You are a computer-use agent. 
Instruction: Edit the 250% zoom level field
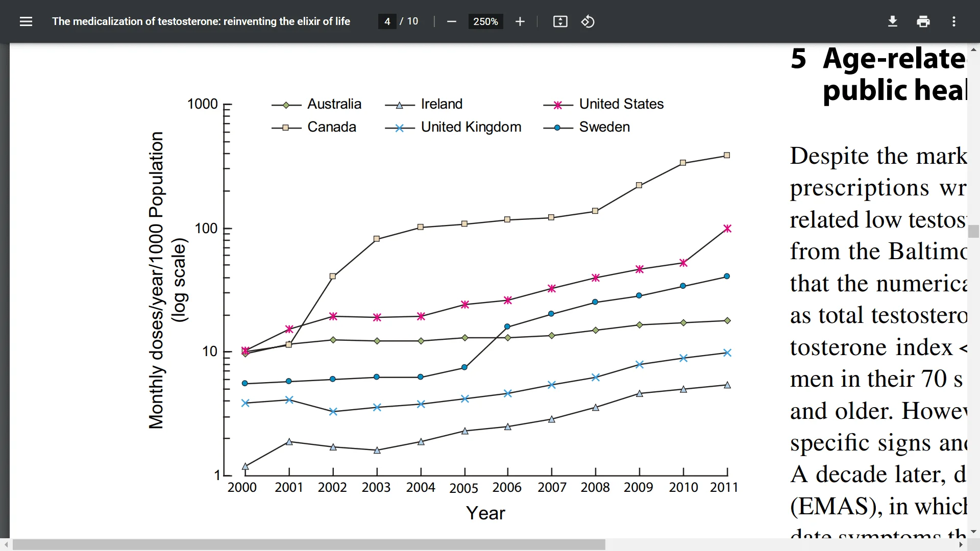[x=485, y=21]
